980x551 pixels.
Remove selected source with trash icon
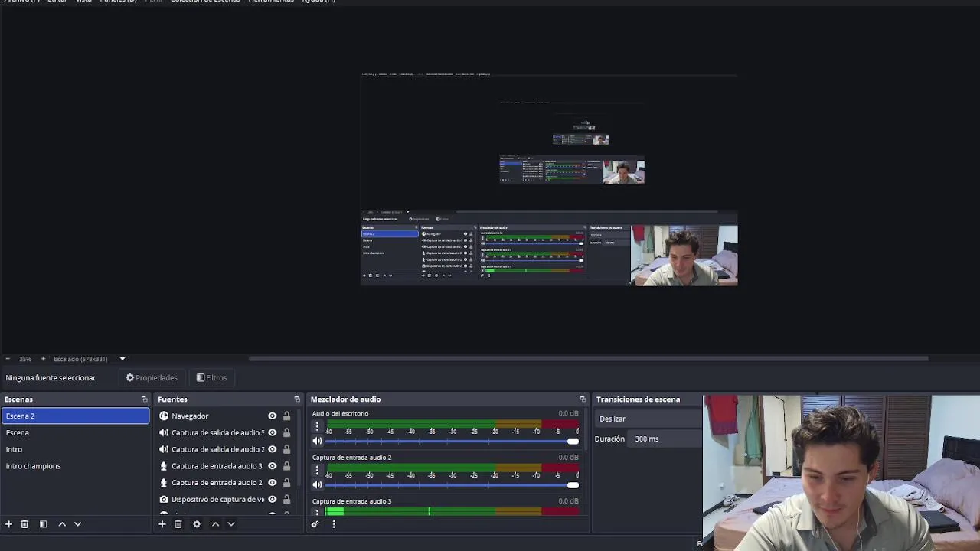178,524
